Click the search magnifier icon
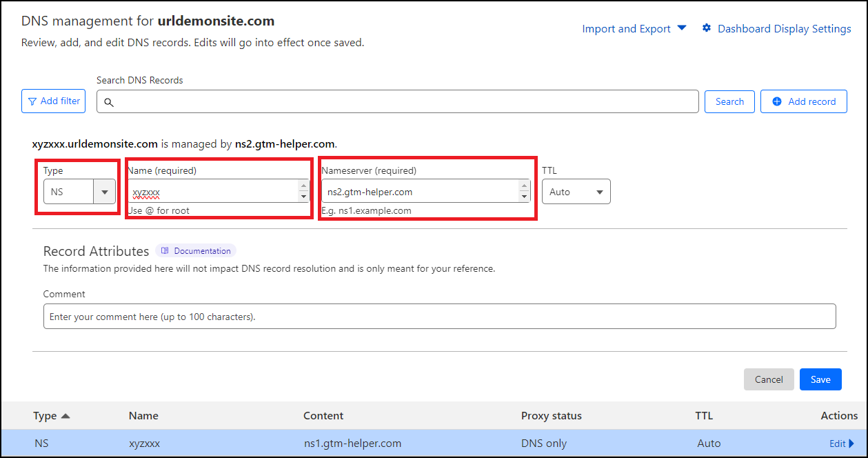Image resolution: width=868 pixels, height=458 pixels. (108, 102)
